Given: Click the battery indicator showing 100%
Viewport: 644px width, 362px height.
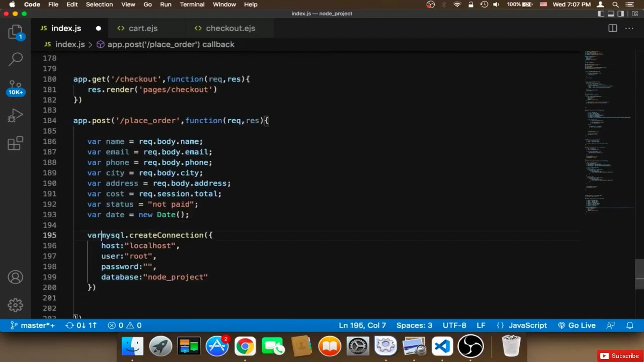Looking at the screenshot, I should tap(519, 5).
